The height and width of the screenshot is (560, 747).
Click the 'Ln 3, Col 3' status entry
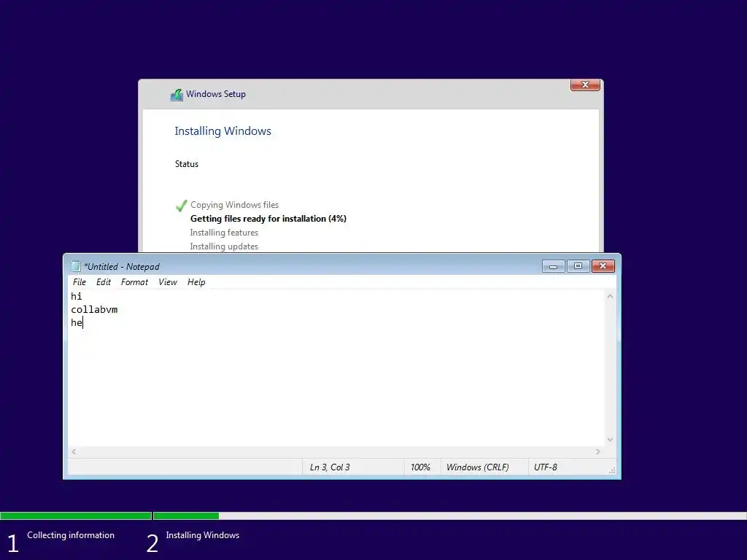[330, 467]
